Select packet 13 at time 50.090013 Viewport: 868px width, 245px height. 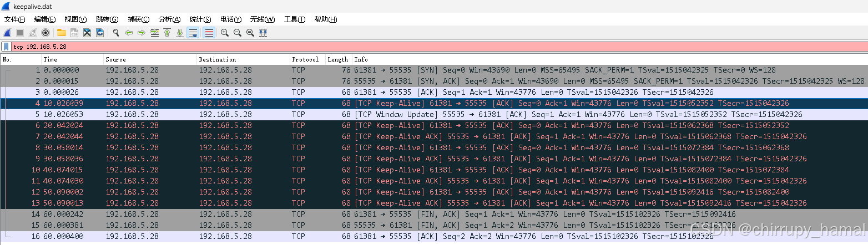(434, 203)
